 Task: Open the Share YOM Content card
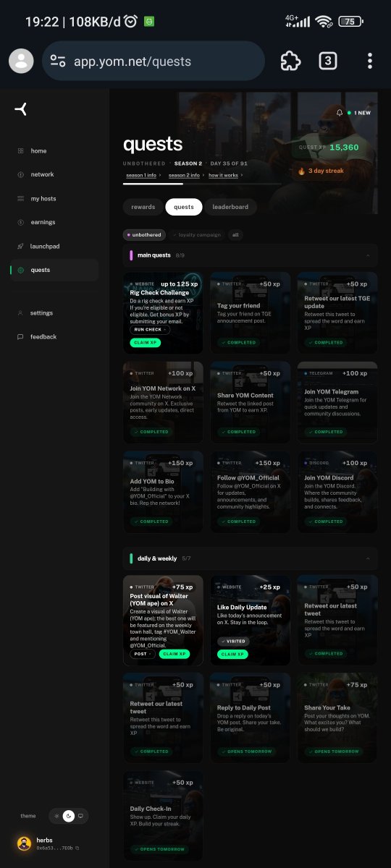tap(250, 402)
